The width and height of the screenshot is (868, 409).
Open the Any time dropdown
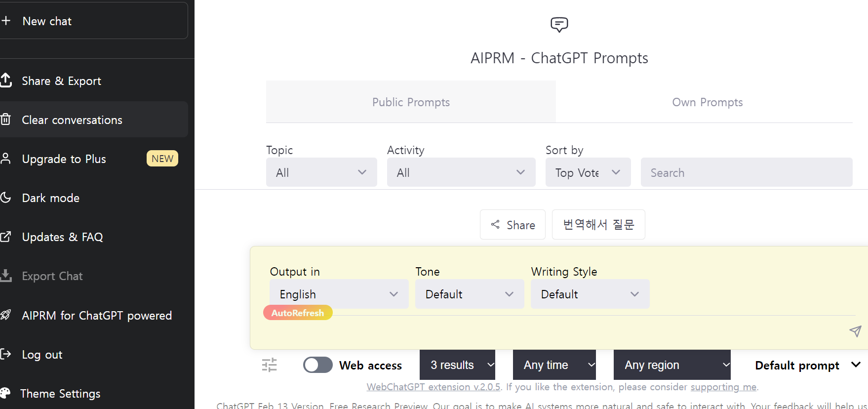coord(554,365)
